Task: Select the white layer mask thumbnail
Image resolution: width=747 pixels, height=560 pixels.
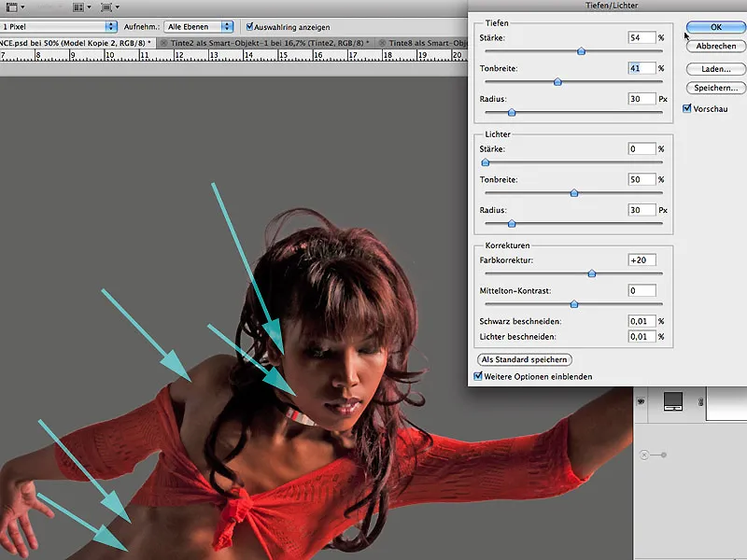Action: click(x=726, y=404)
